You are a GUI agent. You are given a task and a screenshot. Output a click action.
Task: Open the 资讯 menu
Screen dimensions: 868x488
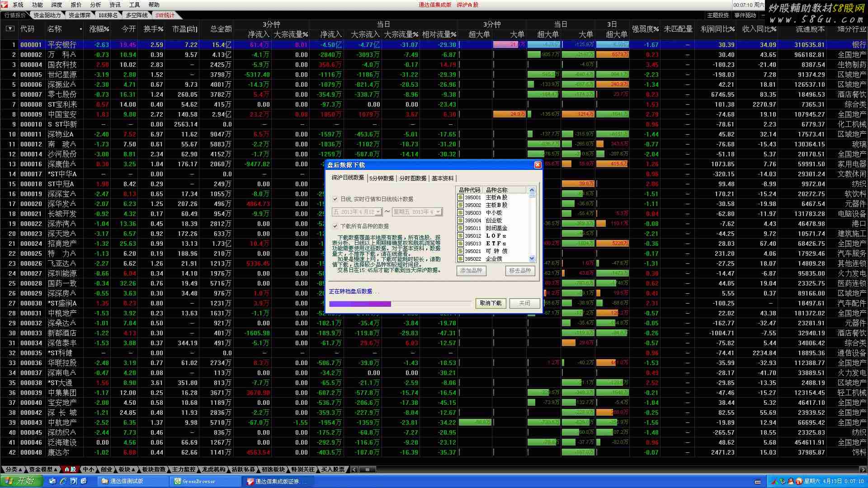tap(115, 5)
